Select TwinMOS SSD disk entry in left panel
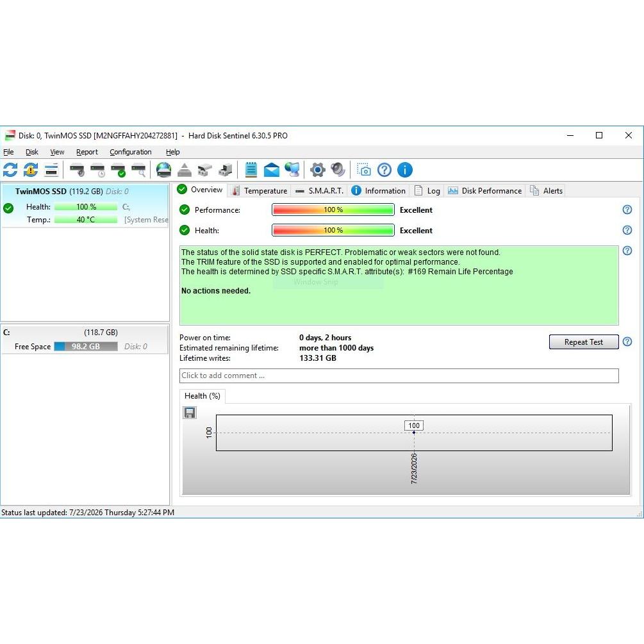The image size is (644, 644). click(x=85, y=205)
